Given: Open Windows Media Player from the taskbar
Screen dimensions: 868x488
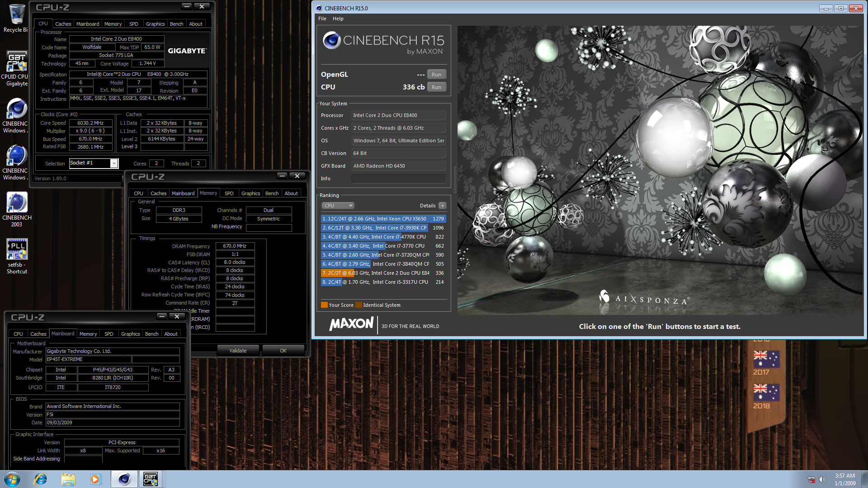Looking at the screenshot, I should tap(95, 479).
